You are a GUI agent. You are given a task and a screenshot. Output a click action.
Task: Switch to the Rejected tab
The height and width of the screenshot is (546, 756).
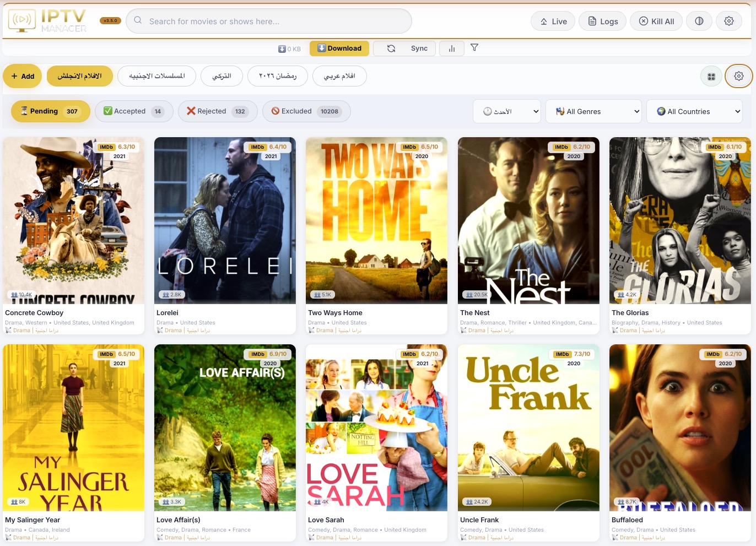point(218,111)
